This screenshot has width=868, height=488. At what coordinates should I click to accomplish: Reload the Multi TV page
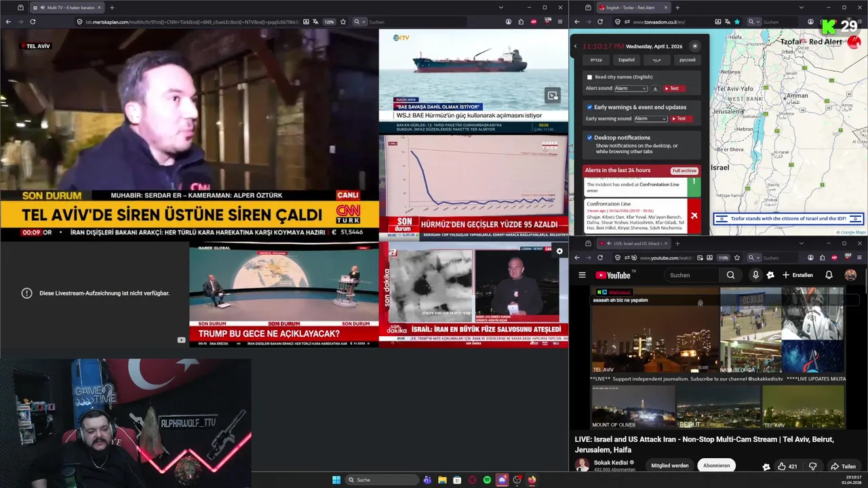pos(33,22)
